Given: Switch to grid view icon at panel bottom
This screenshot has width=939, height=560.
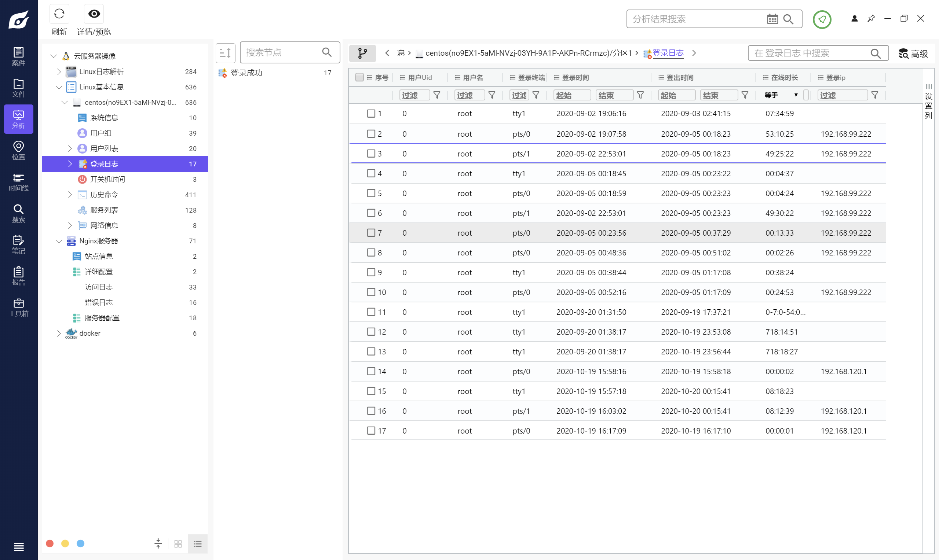Looking at the screenshot, I should [178, 544].
